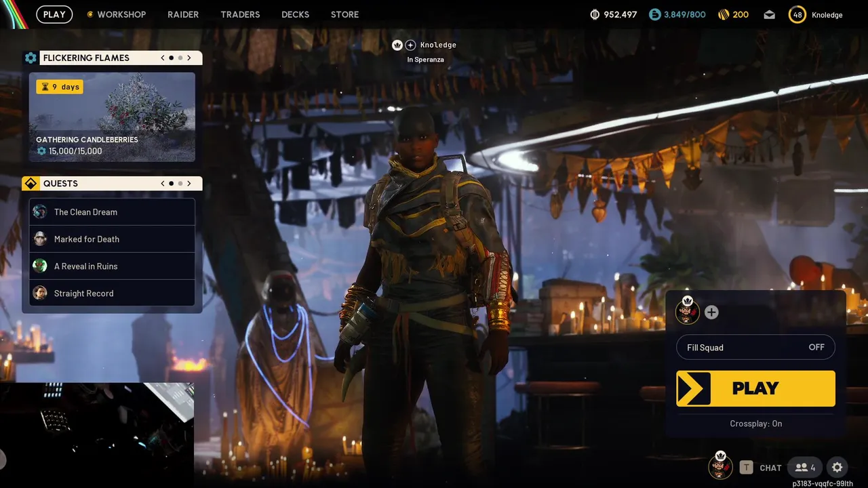The image size is (868, 488).
Task: Click the Flickering Flames event icon
Action: point(31,58)
